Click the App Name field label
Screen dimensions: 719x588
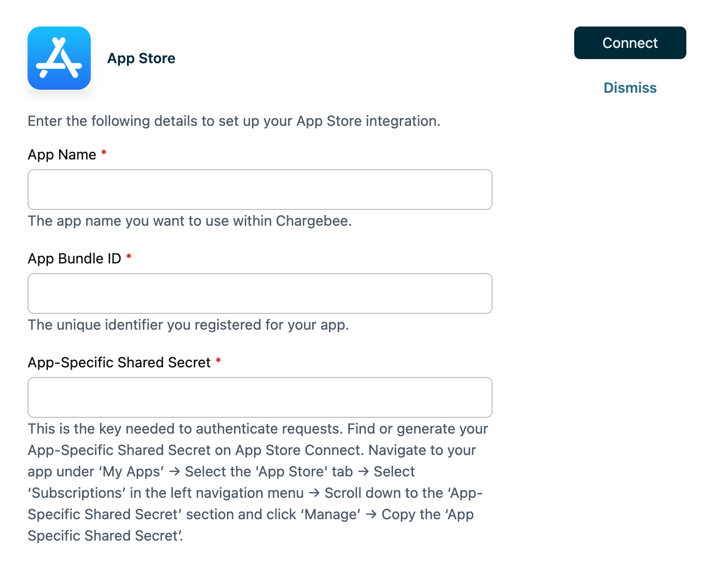[62, 155]
